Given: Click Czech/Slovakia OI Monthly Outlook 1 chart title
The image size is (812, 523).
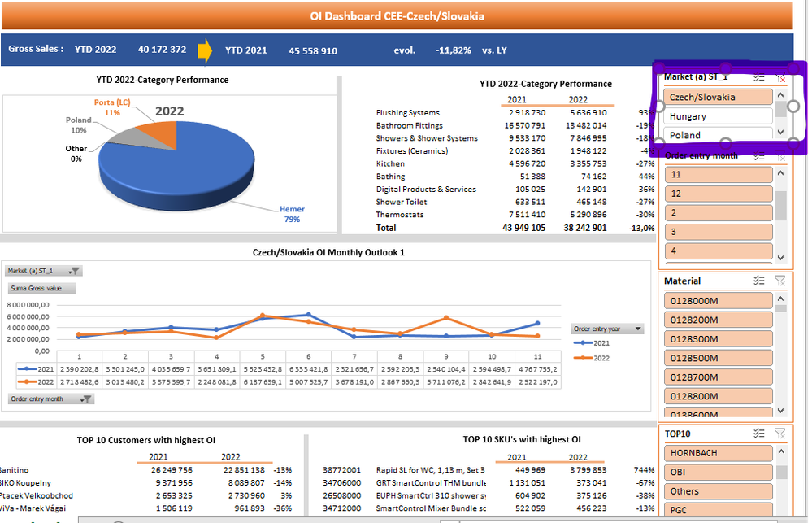Looking at the screenshot, I should coord(328,252).
